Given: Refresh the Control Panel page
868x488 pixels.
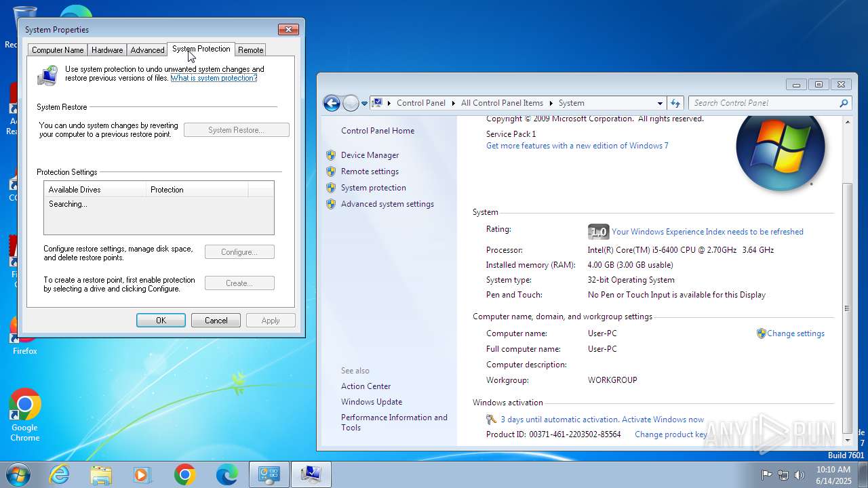Looking at the screenshot, I should click(675, 103).
